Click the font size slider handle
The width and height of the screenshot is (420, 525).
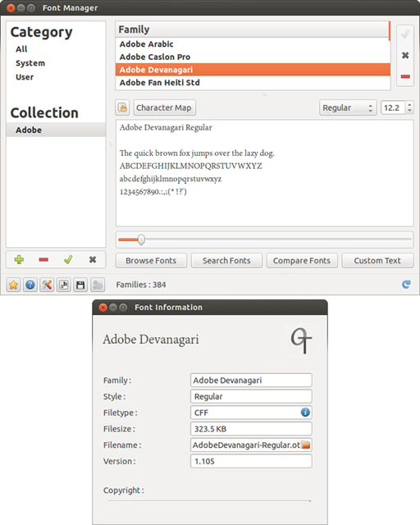[141, 240]
